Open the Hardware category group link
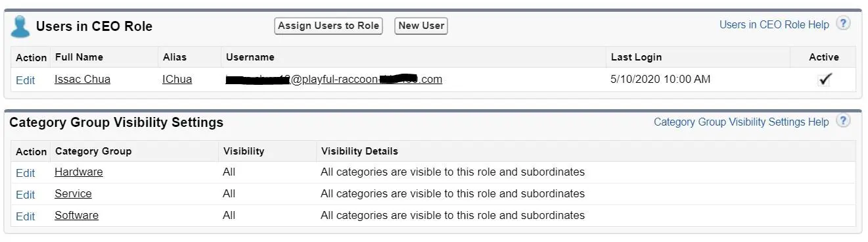 79,172
